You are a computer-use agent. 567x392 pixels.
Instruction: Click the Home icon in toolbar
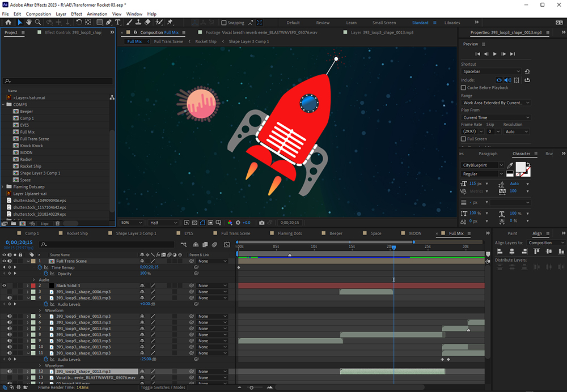click(8, 23)
